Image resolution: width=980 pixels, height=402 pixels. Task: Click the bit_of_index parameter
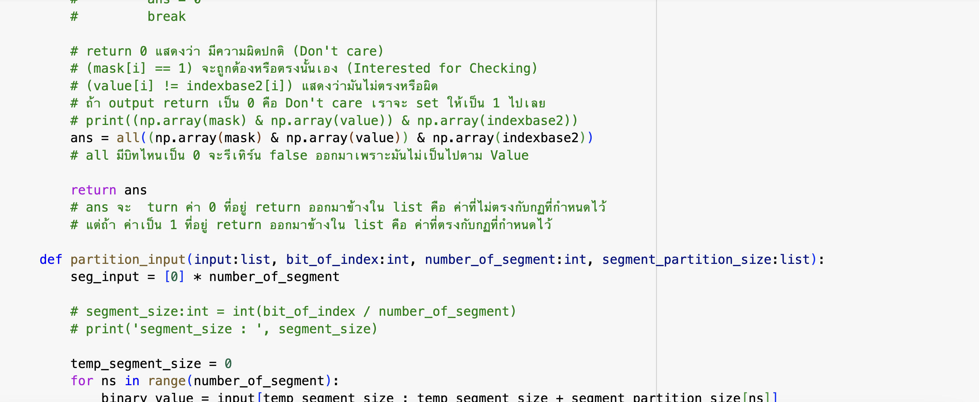tap(332, 259)
